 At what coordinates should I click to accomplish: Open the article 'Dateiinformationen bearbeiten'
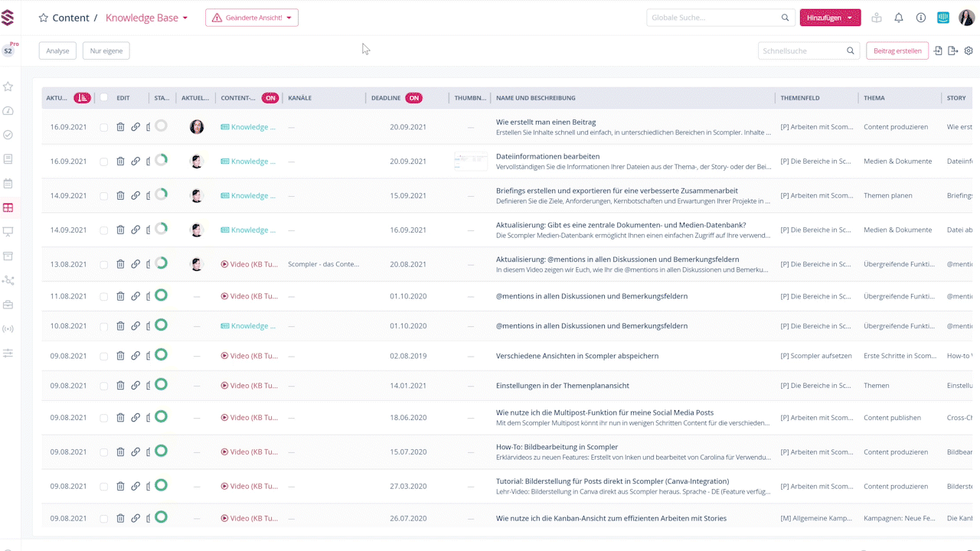pos(547,156)
